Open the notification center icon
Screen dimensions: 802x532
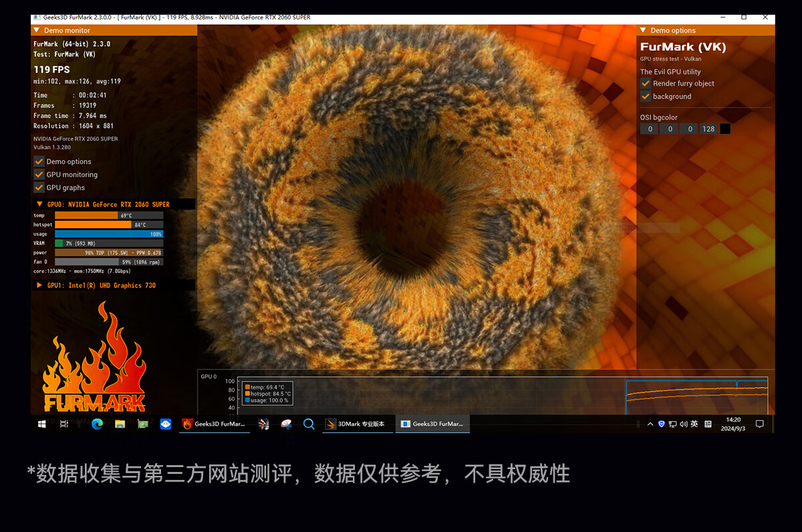(759, 424)
